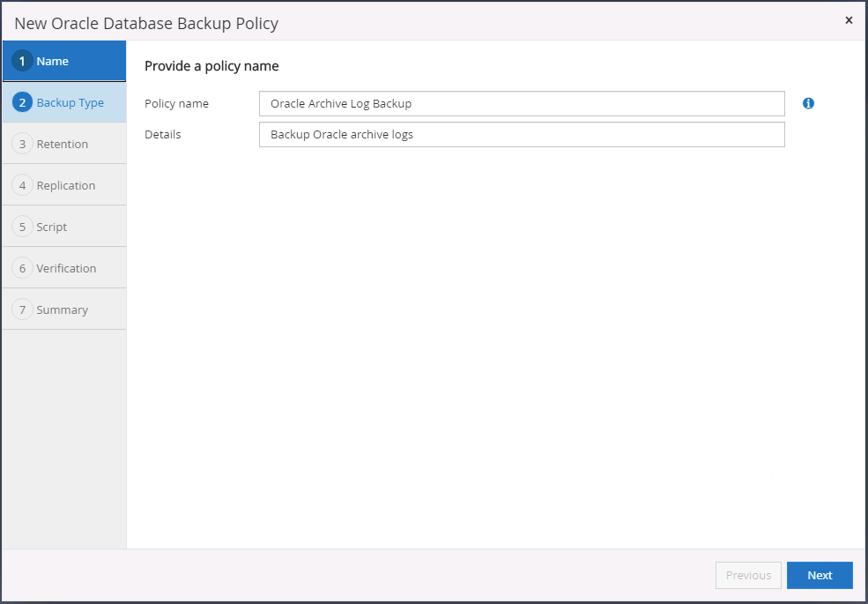868x604 pixels.
Task: Go to the Backup Type step
Action: (70, 102)
